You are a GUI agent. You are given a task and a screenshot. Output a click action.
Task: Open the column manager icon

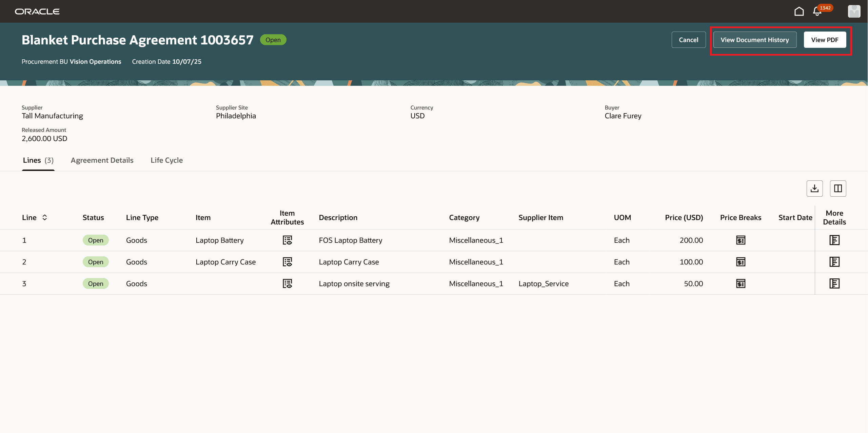click(x=838, y=189)
